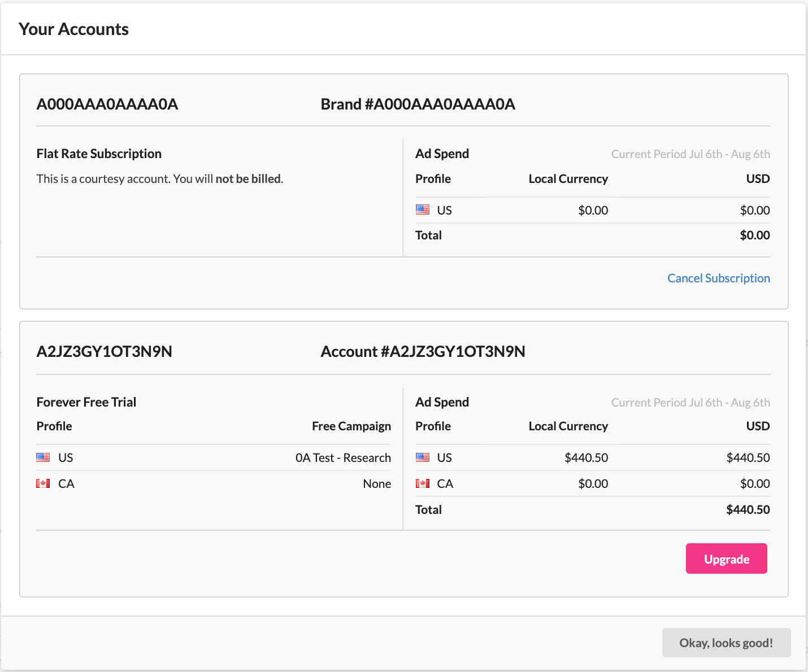This screenshot has width=808, height=672.
Task: Click the "Flat Rate Subscription" heading
Action: click(x=99, y=154)
